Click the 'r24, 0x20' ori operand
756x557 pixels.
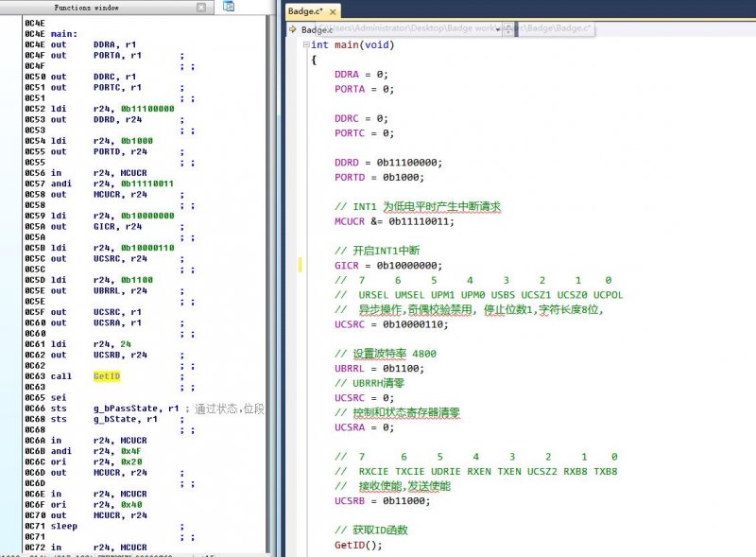tap(117, 461)
